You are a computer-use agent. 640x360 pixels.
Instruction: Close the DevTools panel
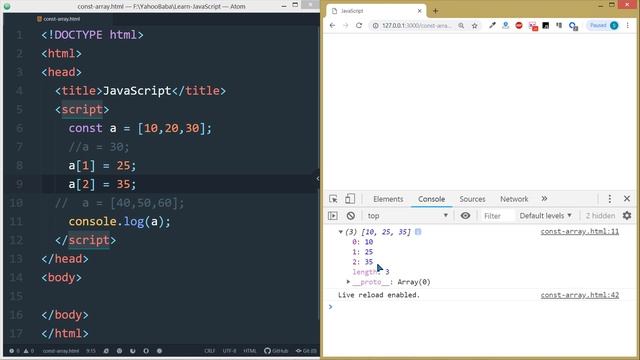627,199
